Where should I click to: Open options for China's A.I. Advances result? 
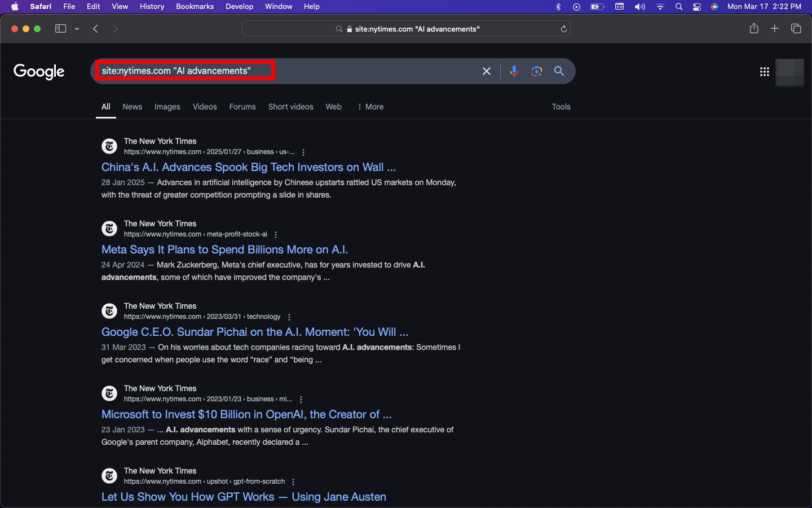(303, 152)
